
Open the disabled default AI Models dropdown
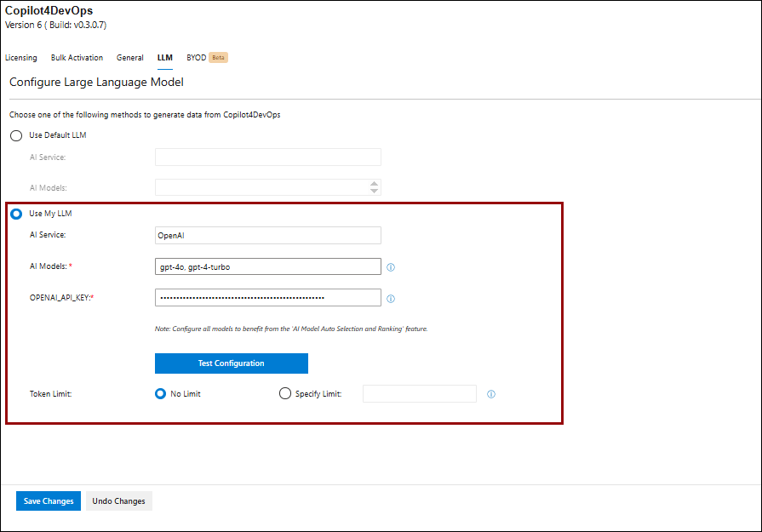[261, 187]
